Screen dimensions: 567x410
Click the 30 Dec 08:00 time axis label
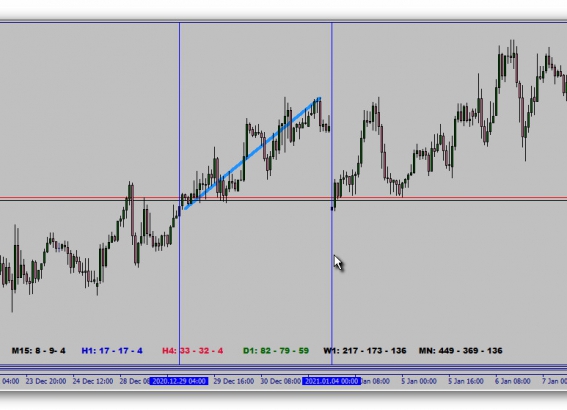click(281, 381)
